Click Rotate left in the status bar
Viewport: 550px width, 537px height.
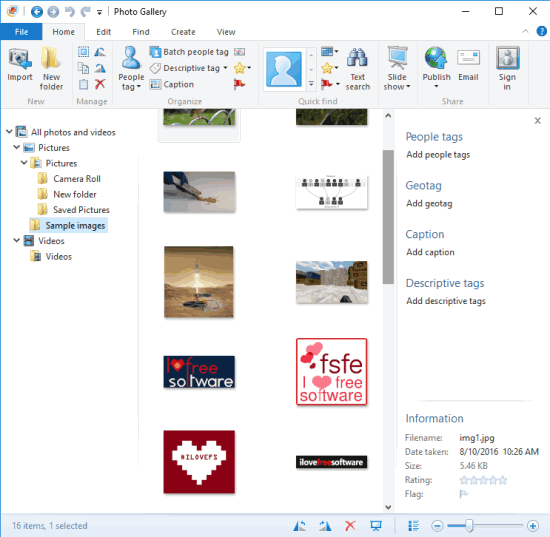(300, 525)
